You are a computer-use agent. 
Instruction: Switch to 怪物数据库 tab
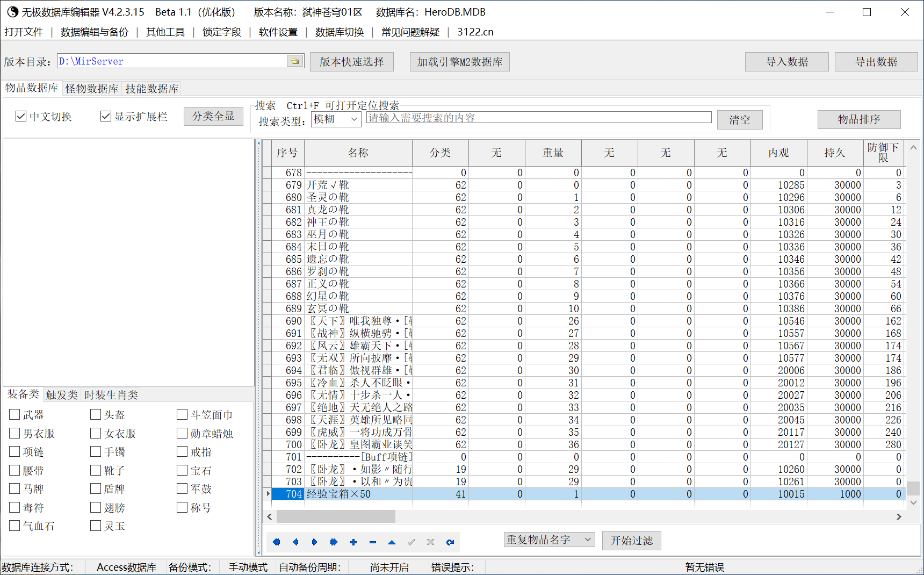click(x=92, y=89)
